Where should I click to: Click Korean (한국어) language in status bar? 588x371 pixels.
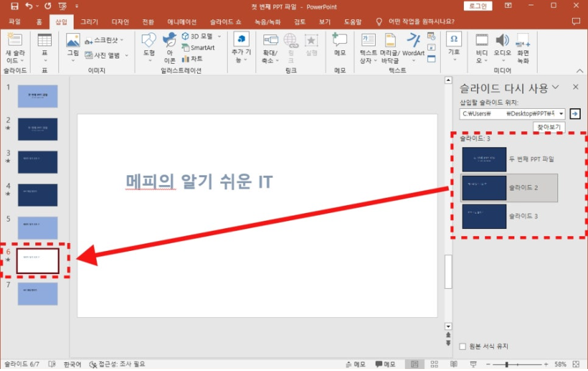point(72,364)
